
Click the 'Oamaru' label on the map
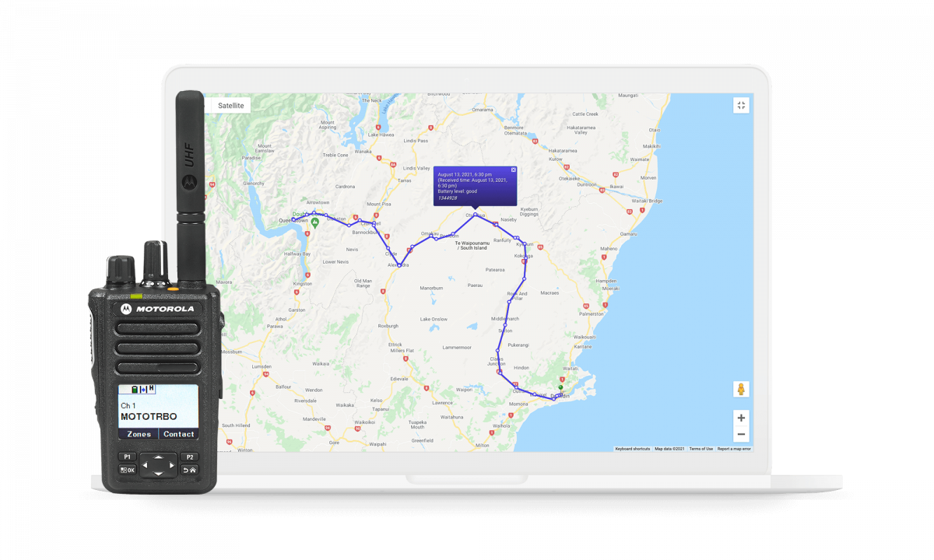pos(627,234)
